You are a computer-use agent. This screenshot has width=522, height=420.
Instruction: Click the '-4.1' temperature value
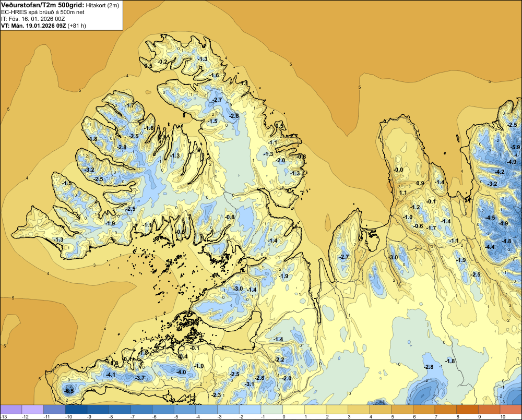tap(110, 375)
